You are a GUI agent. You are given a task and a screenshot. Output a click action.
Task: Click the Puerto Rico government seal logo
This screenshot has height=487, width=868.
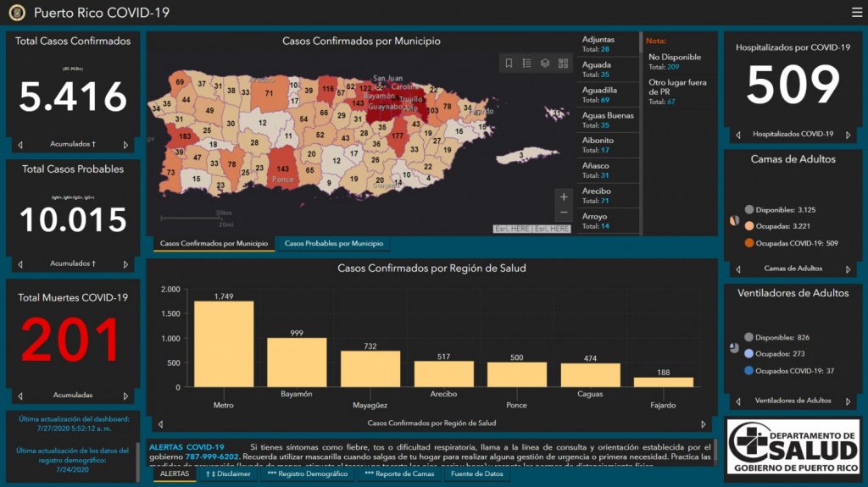(x=17, y=13)
